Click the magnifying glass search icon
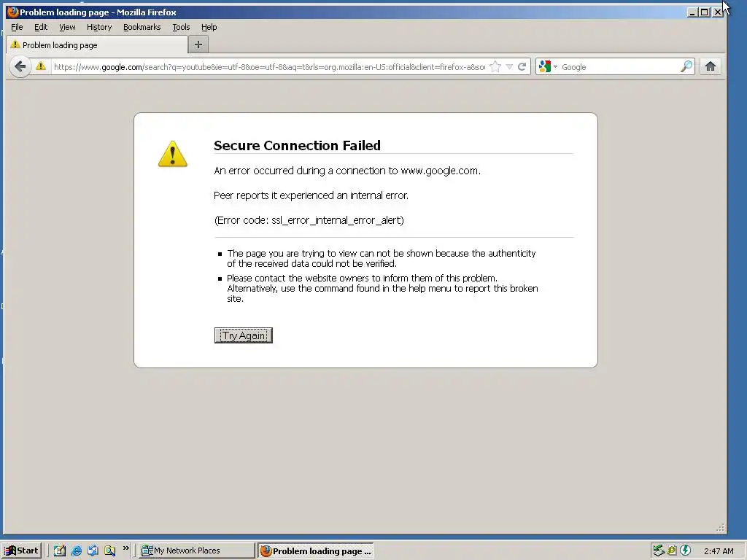This screenshot has width=747, height=560. click(x=686, y=66)
